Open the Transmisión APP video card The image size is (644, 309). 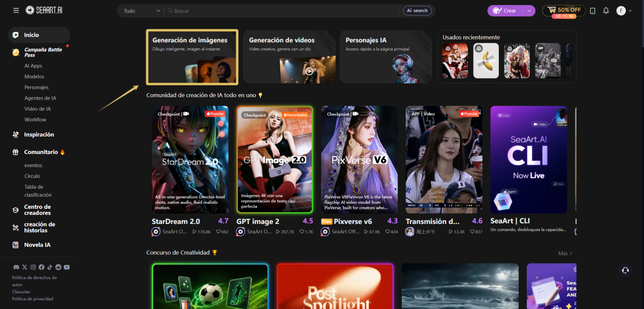(x=444, y=160)
